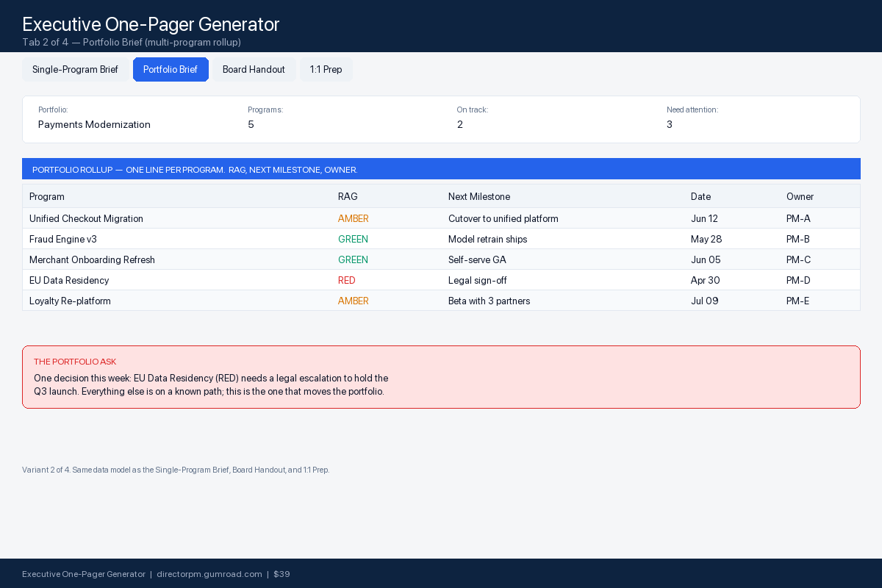The height and width of the screenshot is (588, 882).
Task: Click the Programs count value 5
Action: pos(251,125)
